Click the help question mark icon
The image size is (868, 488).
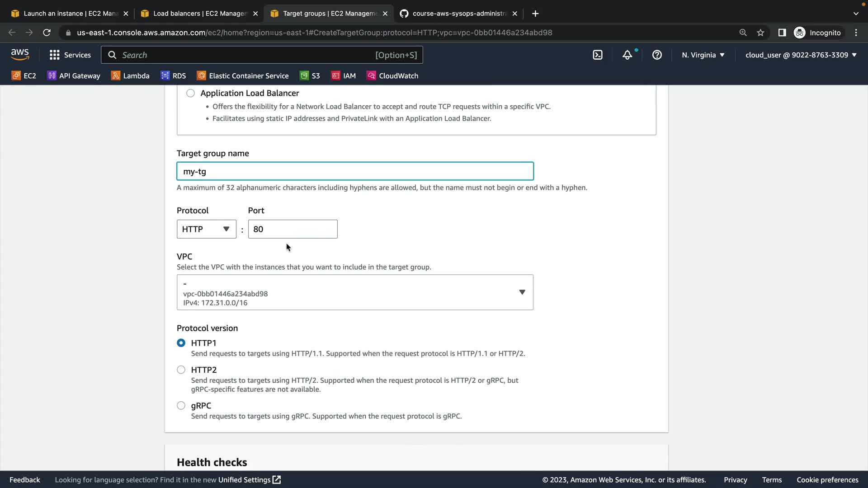point(657,55)
